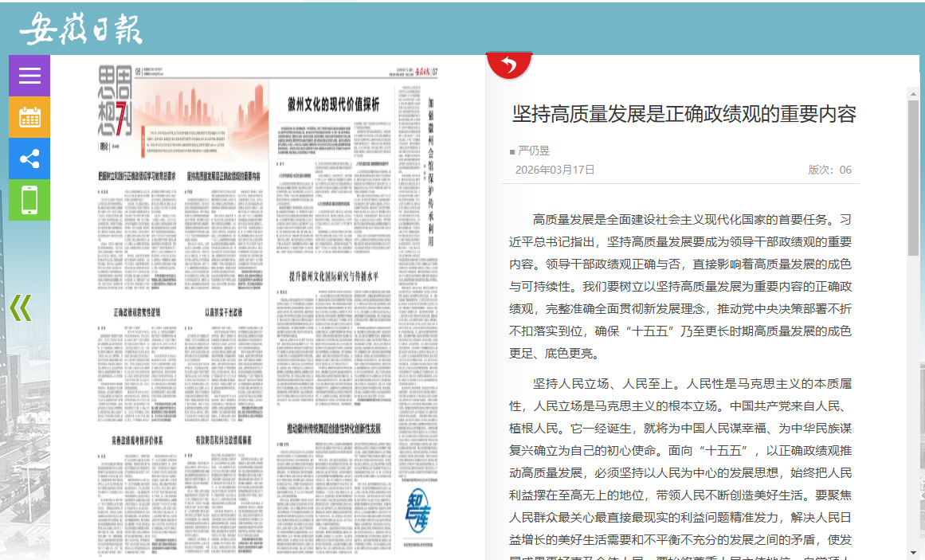The height and width of the screenshot is (560, 925).
Task: Open the green mobile phone view icon
Action: [x=29, y=200]
